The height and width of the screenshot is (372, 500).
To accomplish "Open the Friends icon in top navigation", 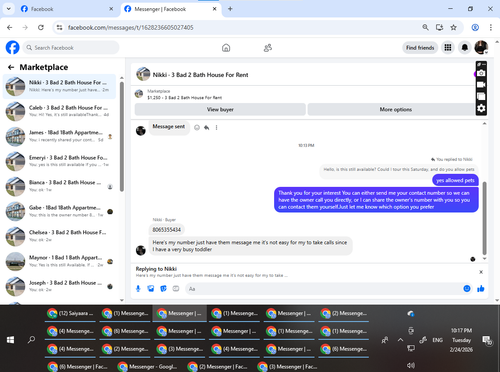I will click(268, 48).
